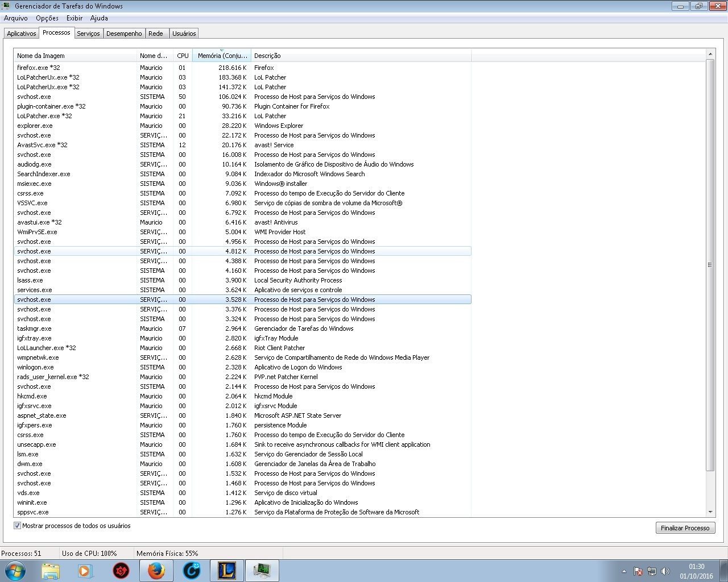Select the lsm.exe process
Screen dimensions: 728x582
tap(243, 454)
